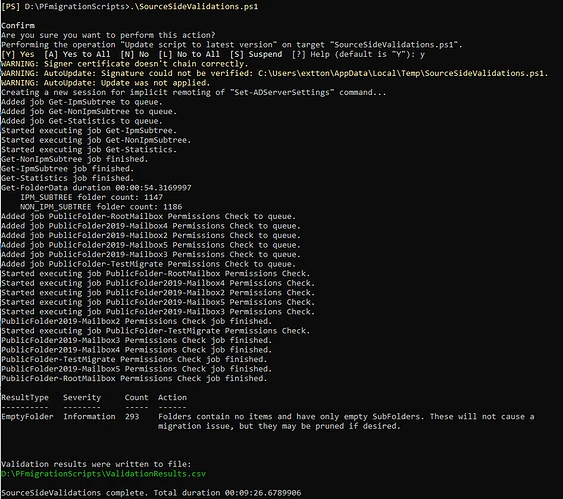Image resolution: width=563 pixels, height=499 pixels.
Task: Click 'Started executing job PublicFolder2019-Mailbox3' line
Action: coord(158,311)
